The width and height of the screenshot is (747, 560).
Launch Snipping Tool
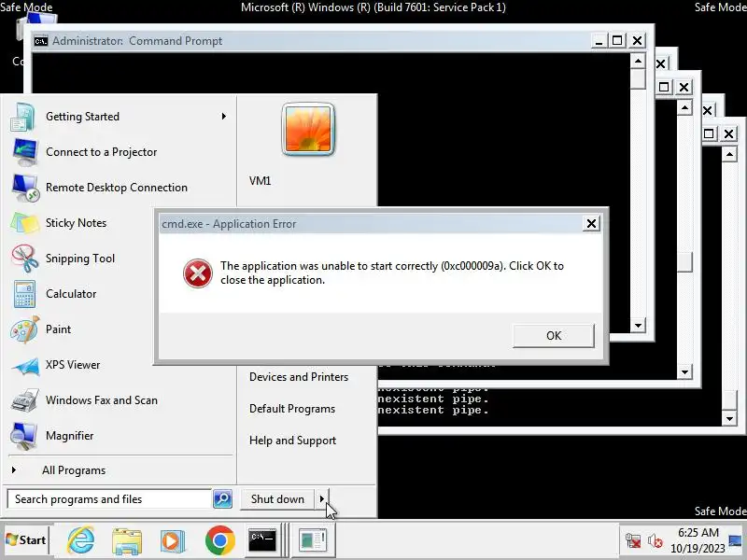(79, 259)
